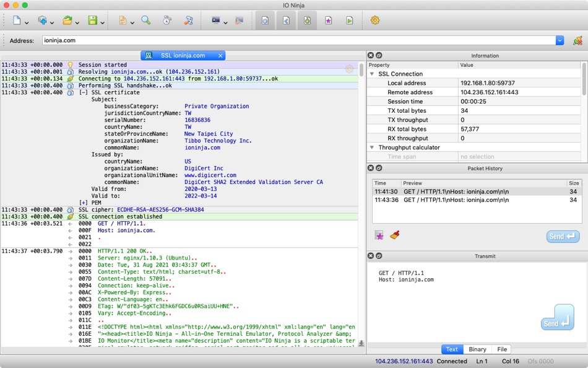Click Send button in Packet History pane
Viewport: 588px width, 368px height.
563,236
